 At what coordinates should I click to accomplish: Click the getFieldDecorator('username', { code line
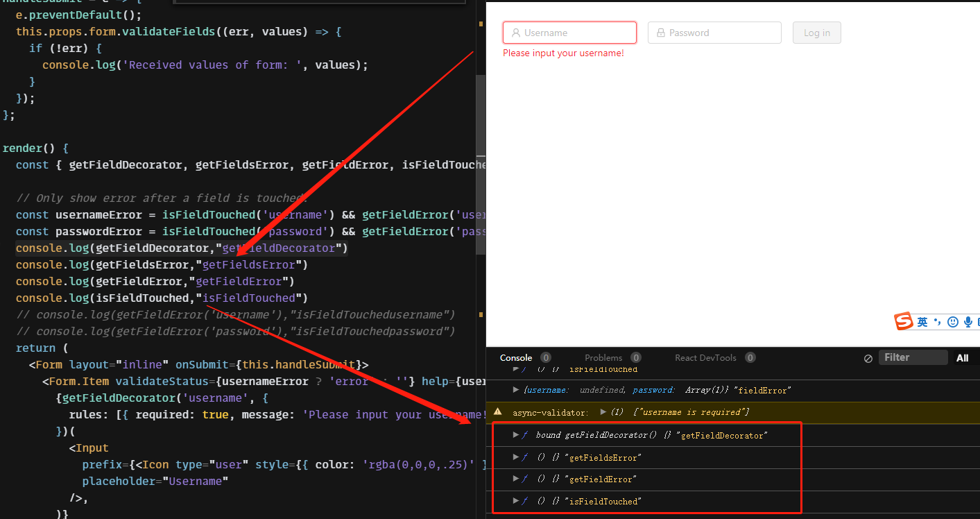[162, 398]
